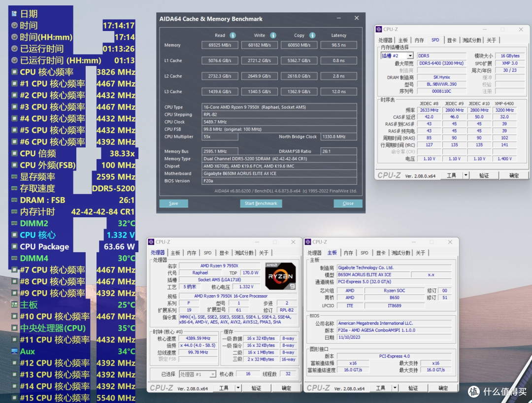Click the Aux sensor icon
This screenshot has width=532, height=403.
[x=14, y=351]
